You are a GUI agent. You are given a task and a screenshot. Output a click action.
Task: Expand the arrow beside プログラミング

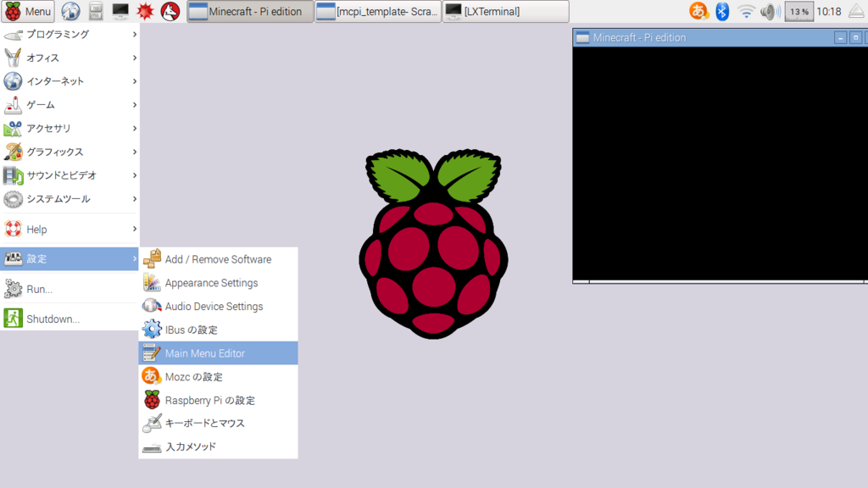(135, 34)
